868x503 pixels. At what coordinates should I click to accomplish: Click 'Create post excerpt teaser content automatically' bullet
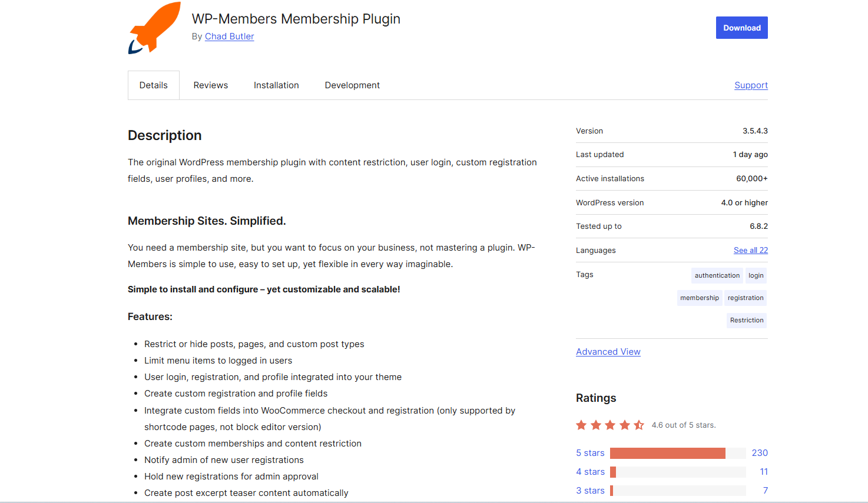[x=246, y=493]
